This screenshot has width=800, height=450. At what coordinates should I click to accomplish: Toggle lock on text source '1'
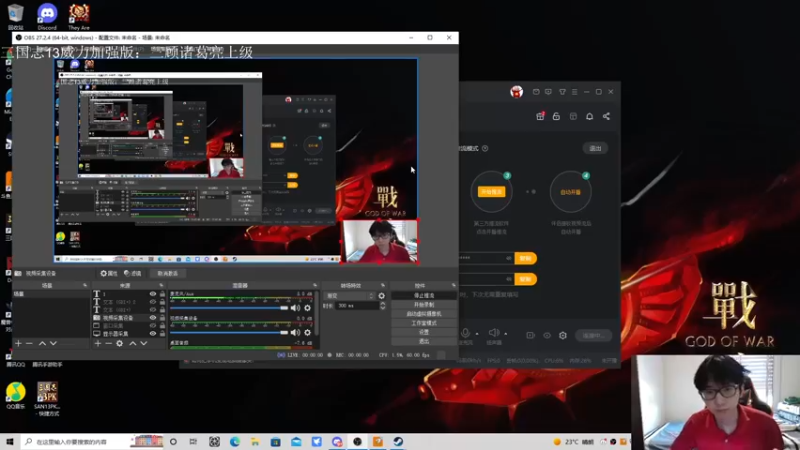coord(162,294)
